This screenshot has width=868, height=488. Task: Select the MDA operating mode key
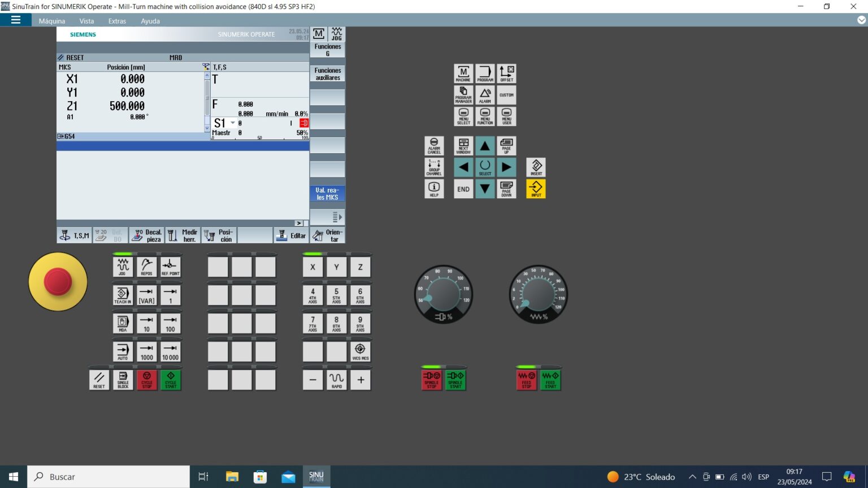[x=122, y=323]
